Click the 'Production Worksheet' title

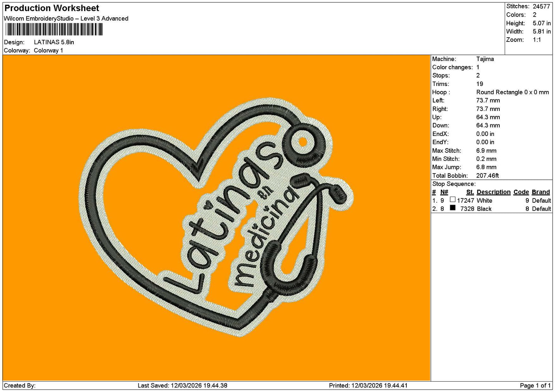[51, 8]
